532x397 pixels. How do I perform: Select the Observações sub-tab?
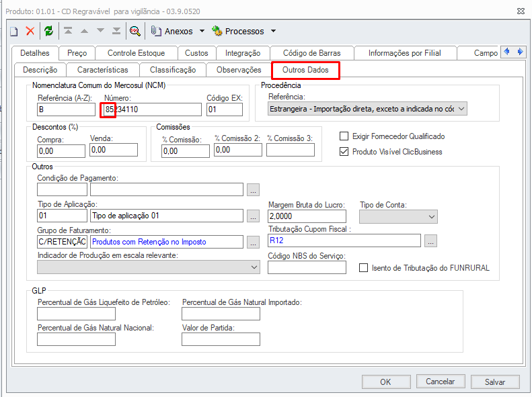coord(239,70)
